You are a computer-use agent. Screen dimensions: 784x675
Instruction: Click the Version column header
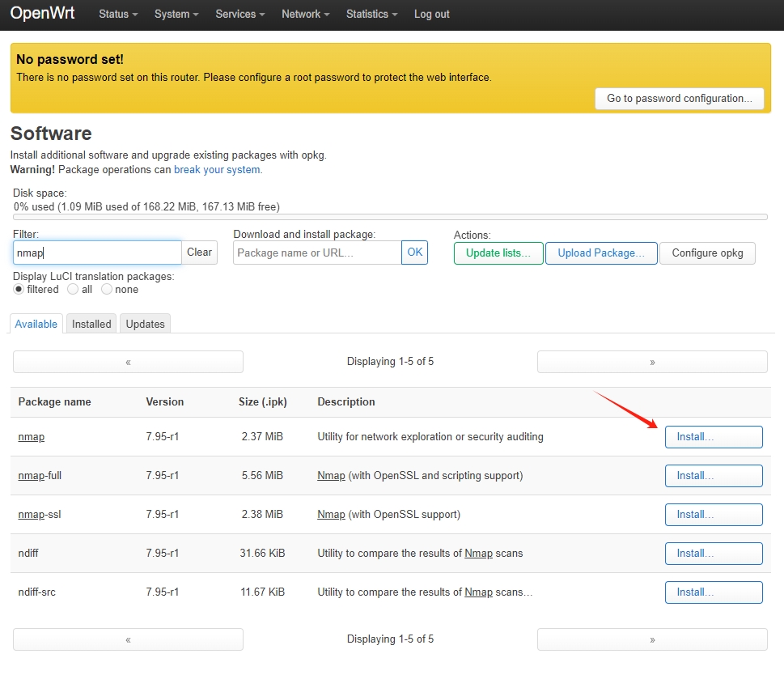pyautogui.click(x=164, y=402)
